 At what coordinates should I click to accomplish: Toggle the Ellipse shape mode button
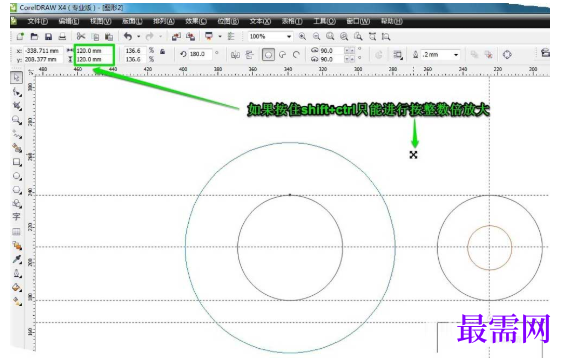click(x=268, y=55)
